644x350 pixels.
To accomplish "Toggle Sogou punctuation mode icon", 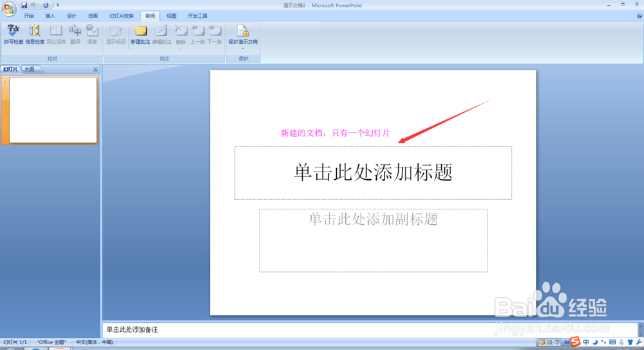I will [603, 342].
